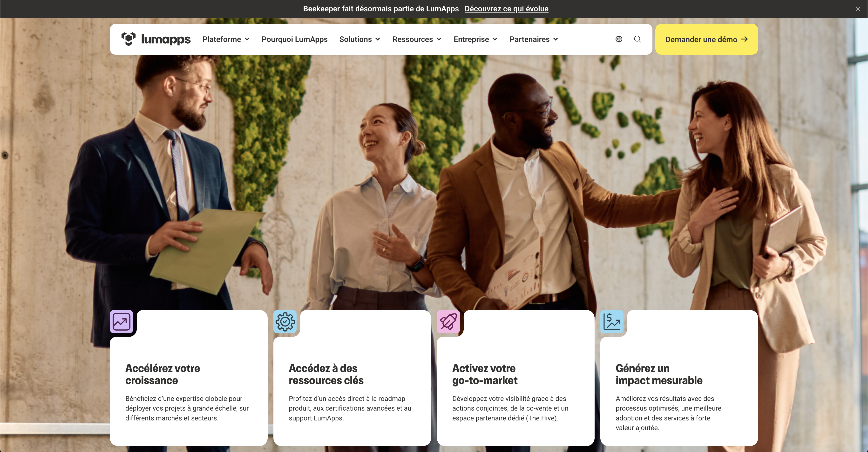Select the Accédez à des ressources clés heading

coord(326,374)
